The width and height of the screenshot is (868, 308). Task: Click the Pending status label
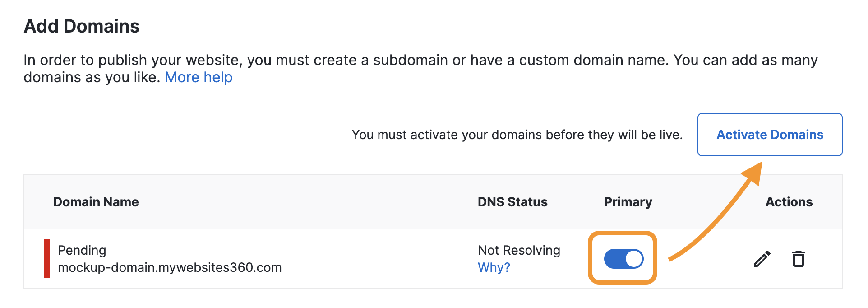82,250
